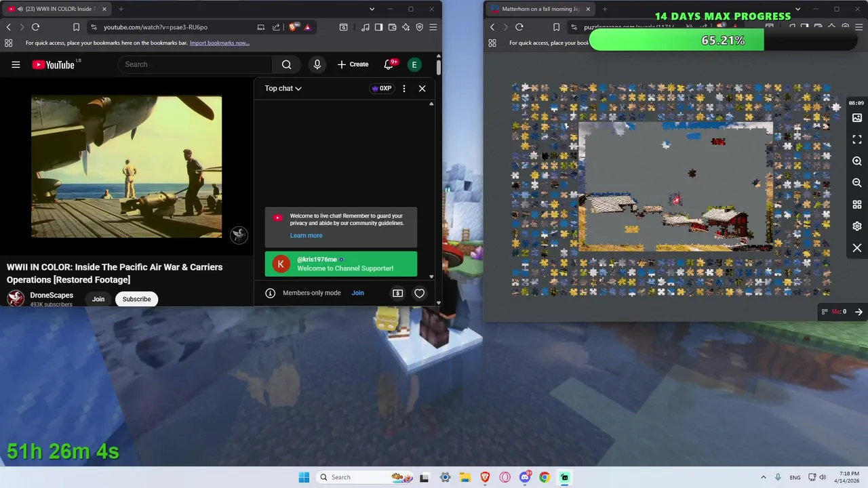Go to YouTube home via the logo

(53, 64)
